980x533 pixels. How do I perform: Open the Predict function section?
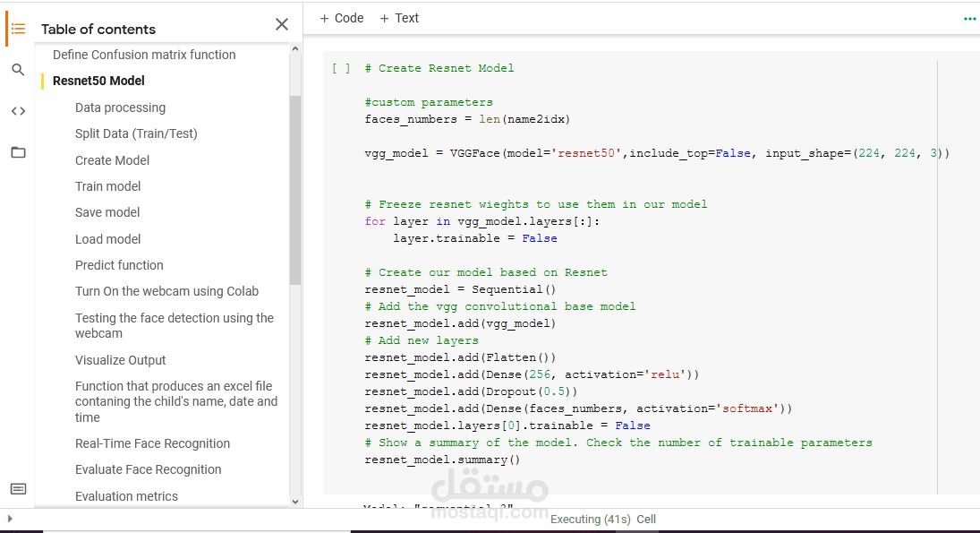click(x=119, y=265)
